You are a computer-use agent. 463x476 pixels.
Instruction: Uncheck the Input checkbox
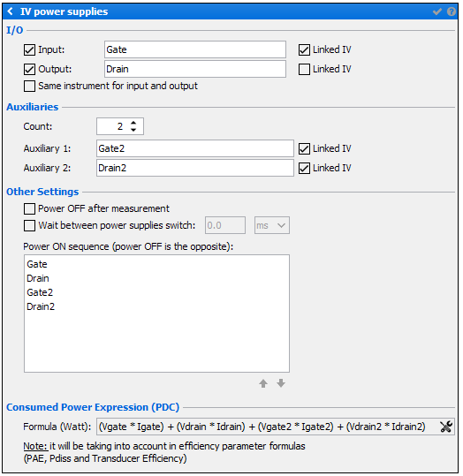[x=29, y=49]
